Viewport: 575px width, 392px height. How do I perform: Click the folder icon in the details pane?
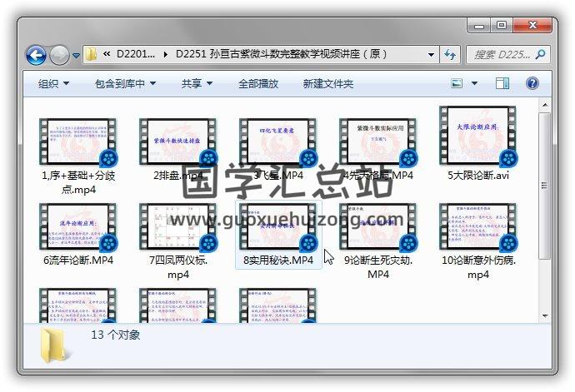coord(54,346)
